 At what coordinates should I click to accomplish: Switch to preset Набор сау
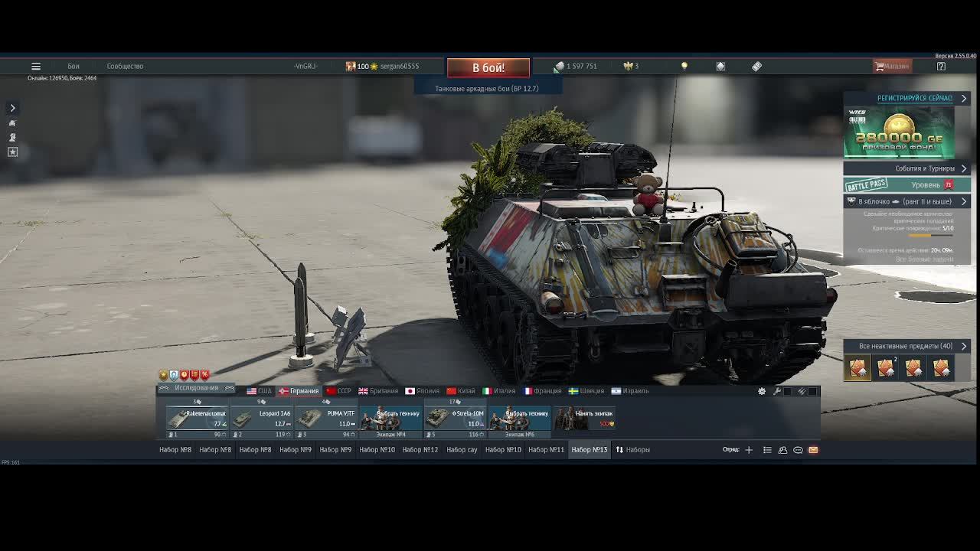(462, 450)
